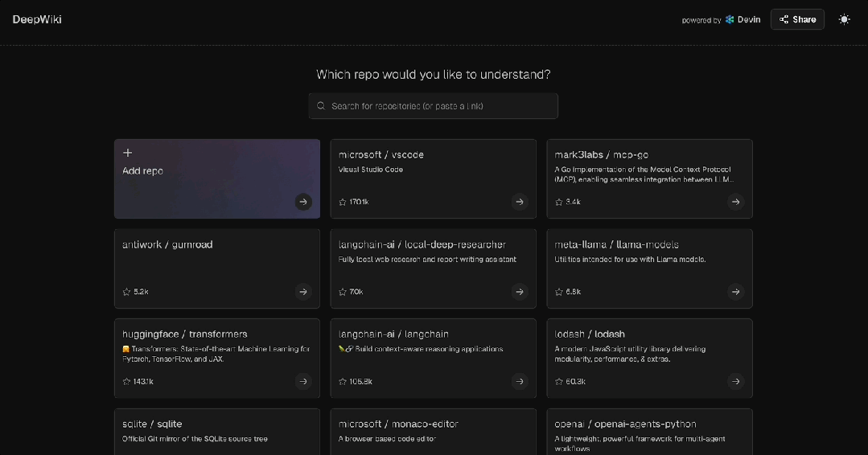Open openai / openai-agents-python repo title

625,424
